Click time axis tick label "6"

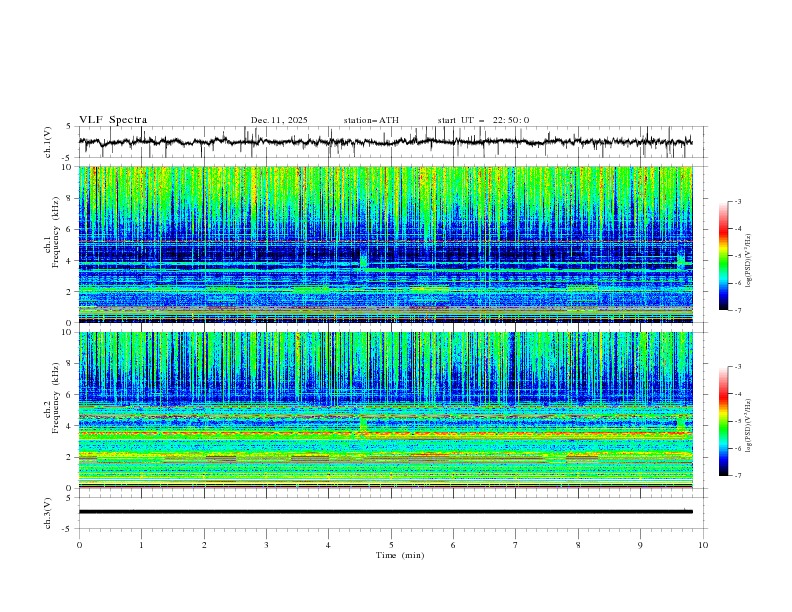coord(453,545)
